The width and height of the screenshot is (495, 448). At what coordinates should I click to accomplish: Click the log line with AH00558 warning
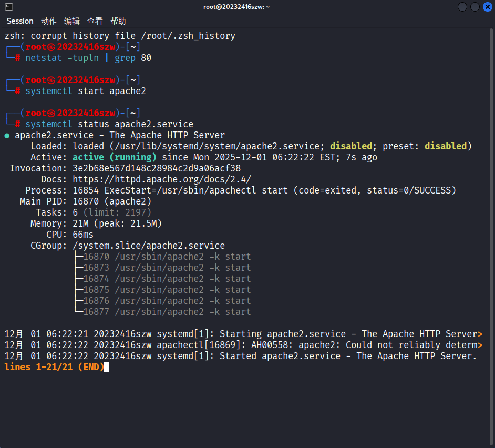click(x=243, y=345)
